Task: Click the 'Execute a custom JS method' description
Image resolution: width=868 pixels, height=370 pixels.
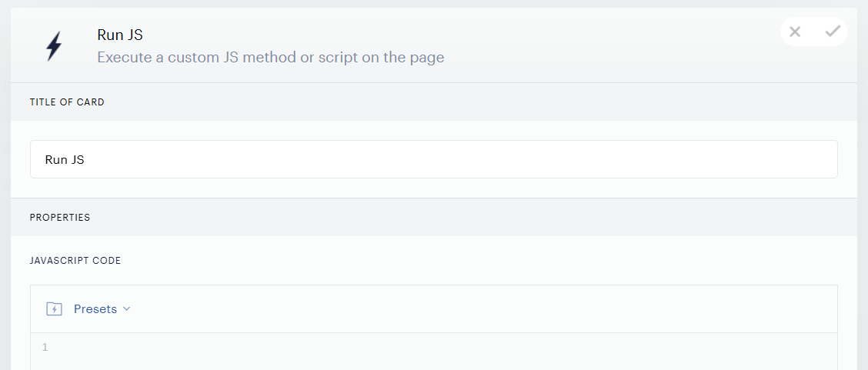Action: tap(271, 58)
